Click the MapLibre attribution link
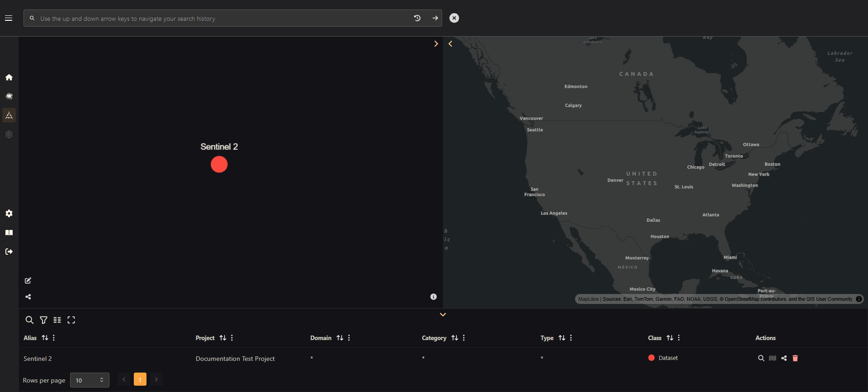The height and width of the screenshot is (392, 868). 588,299
